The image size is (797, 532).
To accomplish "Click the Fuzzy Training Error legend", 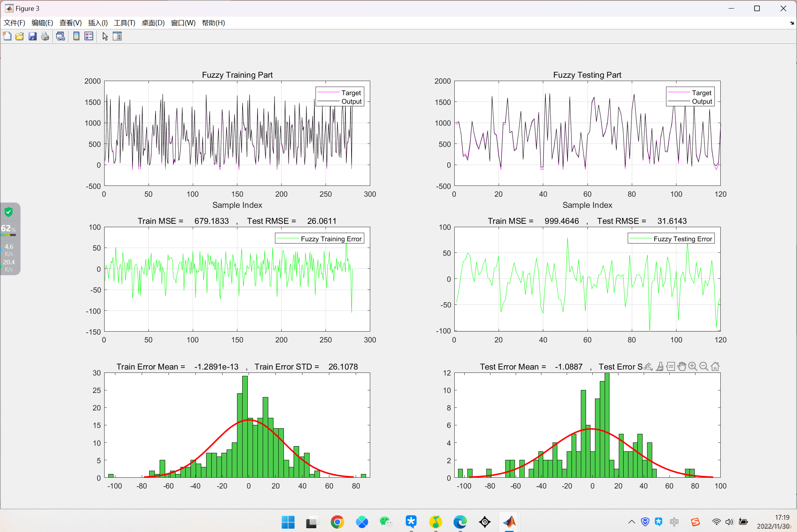I will 319,239.
